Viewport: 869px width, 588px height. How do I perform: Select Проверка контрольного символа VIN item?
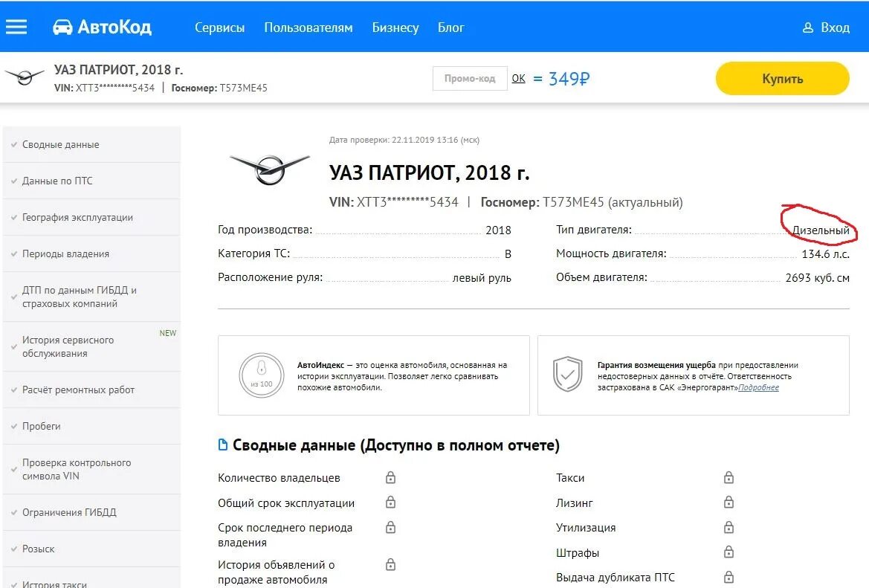(91, 469)
